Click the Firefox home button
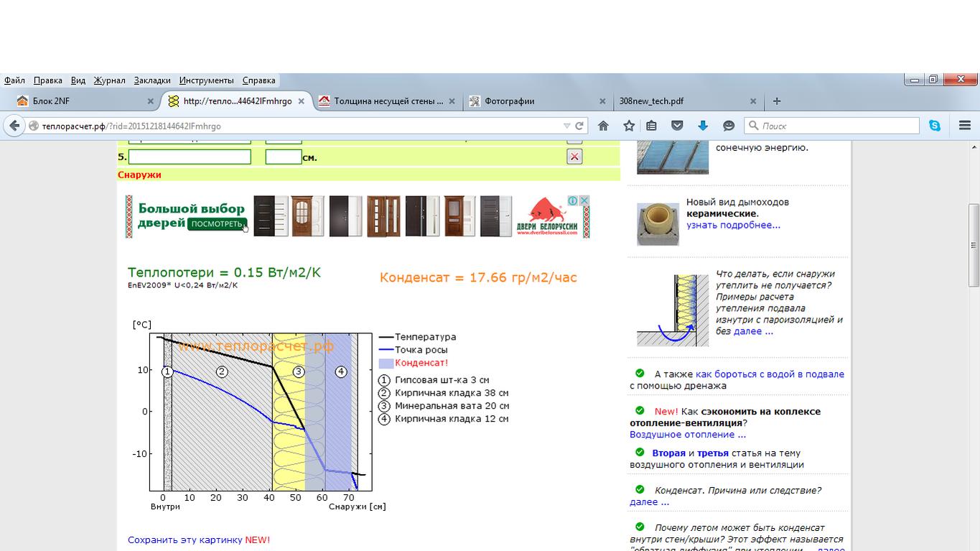The image size is (980, 551). (x=603, y=126)
